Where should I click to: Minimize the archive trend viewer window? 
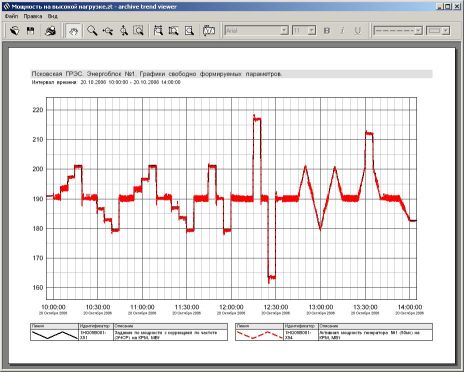point(441,6)
